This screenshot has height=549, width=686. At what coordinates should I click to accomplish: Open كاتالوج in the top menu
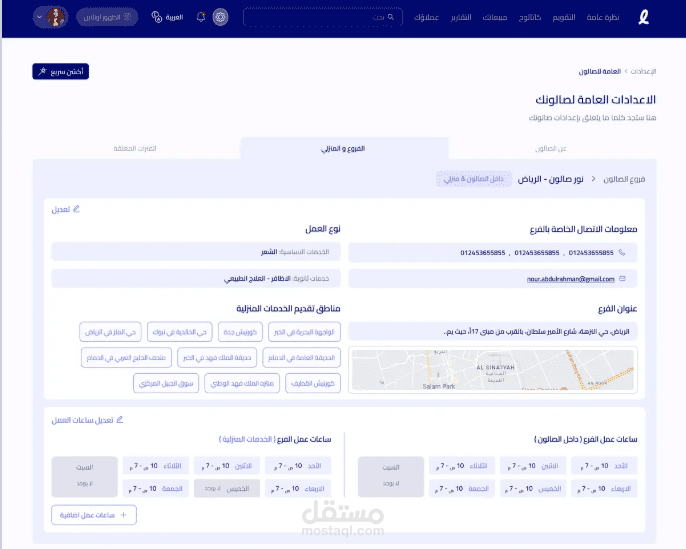(x=530, y=17)
